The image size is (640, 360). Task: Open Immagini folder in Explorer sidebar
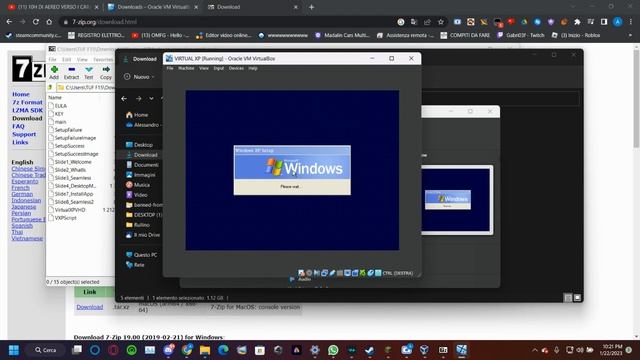tap(141, 175)
